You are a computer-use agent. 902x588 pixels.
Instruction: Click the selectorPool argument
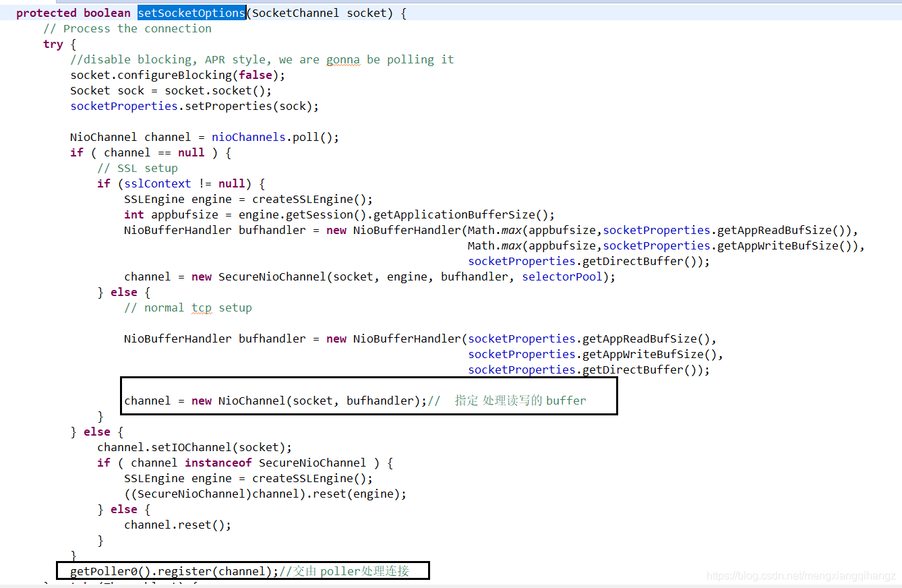562,276
